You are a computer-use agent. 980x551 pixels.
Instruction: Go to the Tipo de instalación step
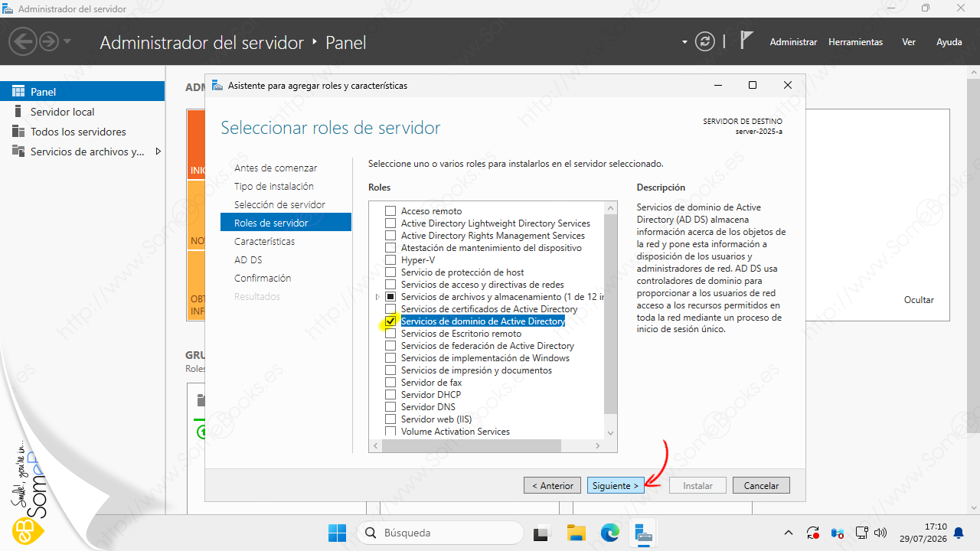point(274,186)
